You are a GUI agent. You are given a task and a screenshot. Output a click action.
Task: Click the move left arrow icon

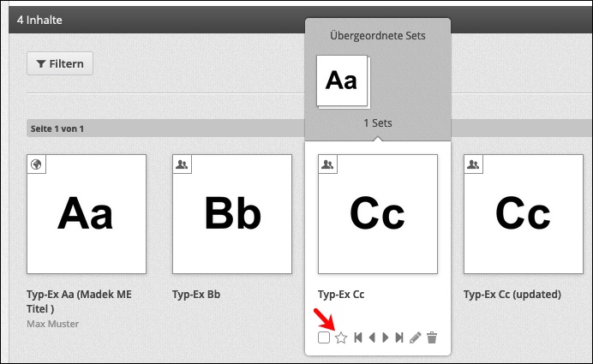tap(372, 338)
